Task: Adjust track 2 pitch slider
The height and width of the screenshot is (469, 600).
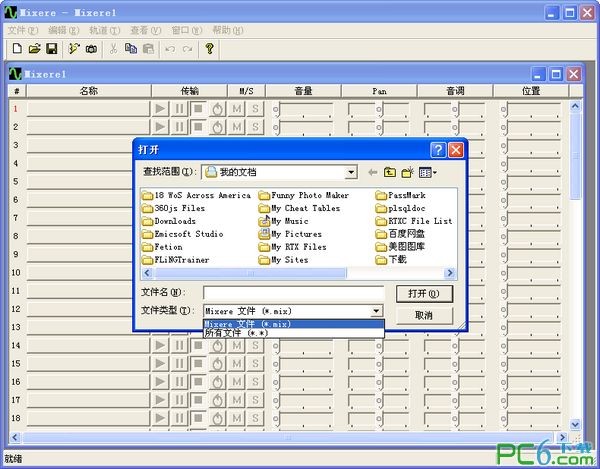Action: 455,127
